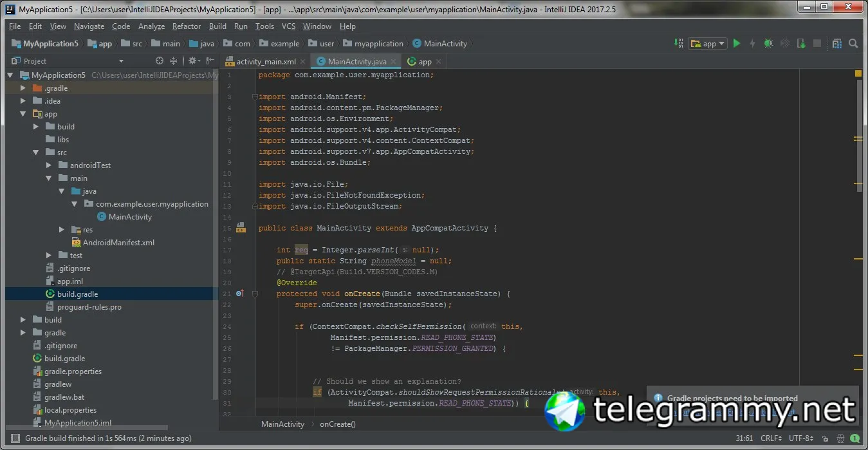
Task: Select MainActivity class in project tree
Action: click(124, 217)
